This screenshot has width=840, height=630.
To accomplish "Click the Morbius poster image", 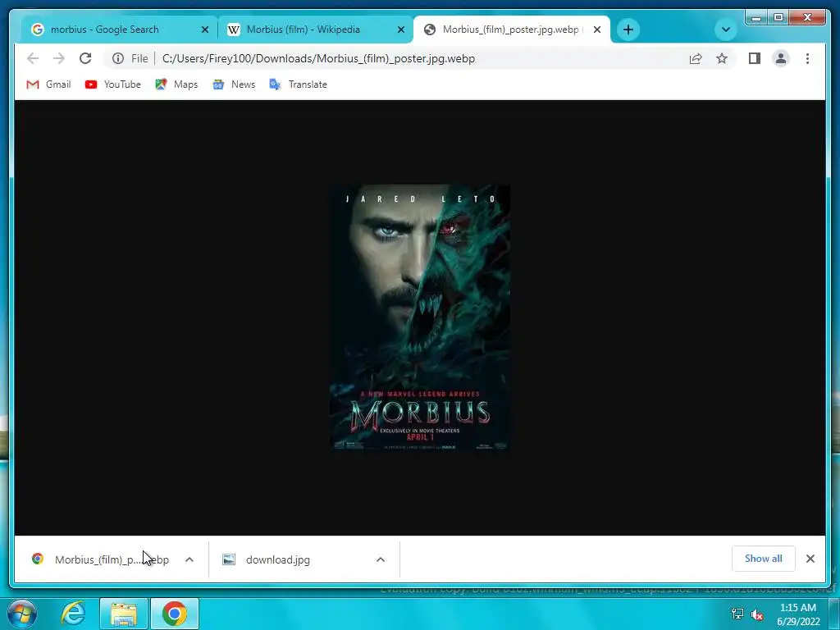I will (419, 318).
